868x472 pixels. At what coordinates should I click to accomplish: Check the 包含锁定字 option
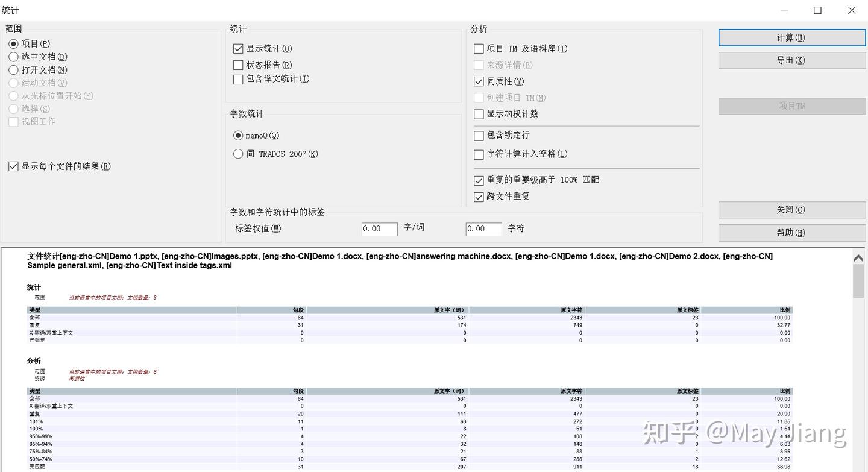479,135
